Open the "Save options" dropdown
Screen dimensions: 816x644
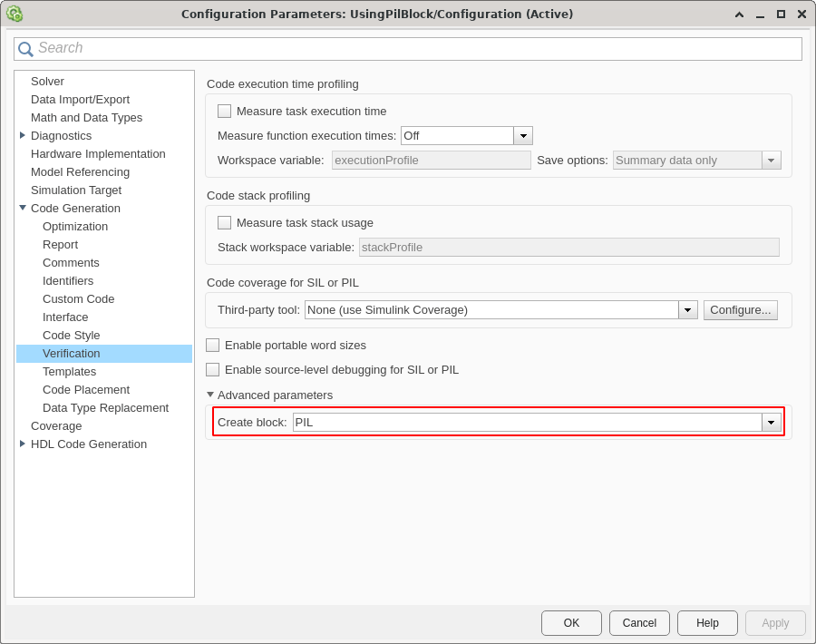[772, 160]
